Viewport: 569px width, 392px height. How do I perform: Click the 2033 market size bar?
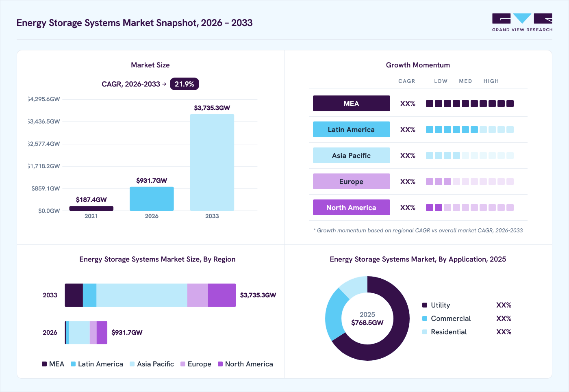coord(212,162)
